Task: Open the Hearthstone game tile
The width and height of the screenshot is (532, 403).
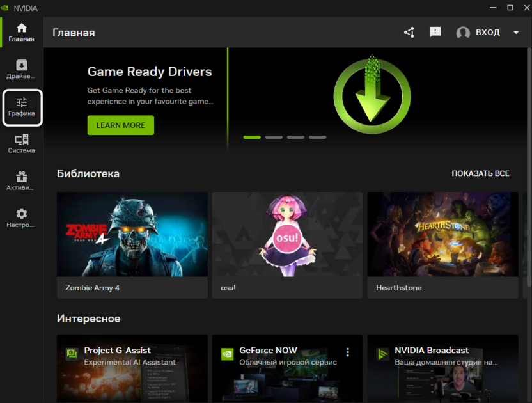Action: [442, 245]
